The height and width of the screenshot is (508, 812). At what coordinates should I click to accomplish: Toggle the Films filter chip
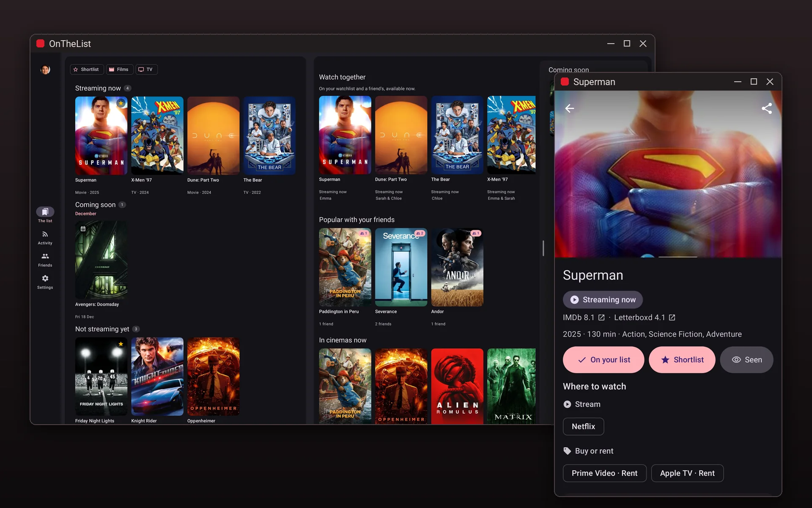pyautogui.click(x=119, y=69)
